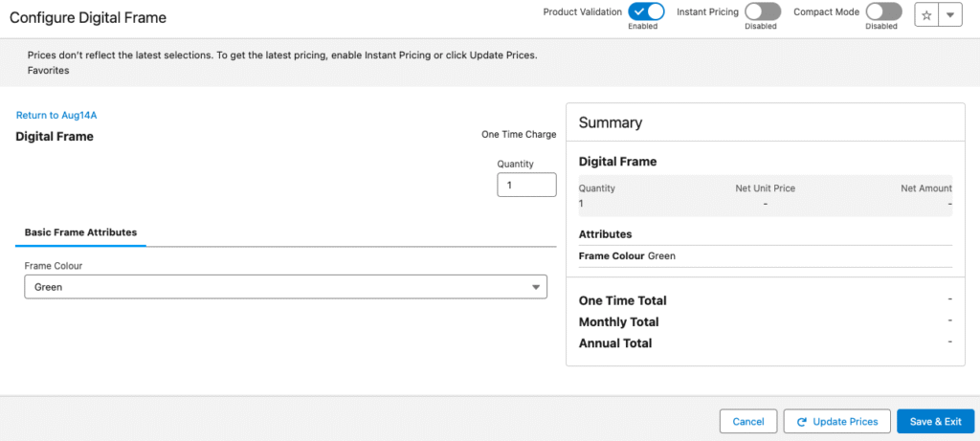Click the Favorites label in the banner
980x441 pixels.
coord(48,71)
